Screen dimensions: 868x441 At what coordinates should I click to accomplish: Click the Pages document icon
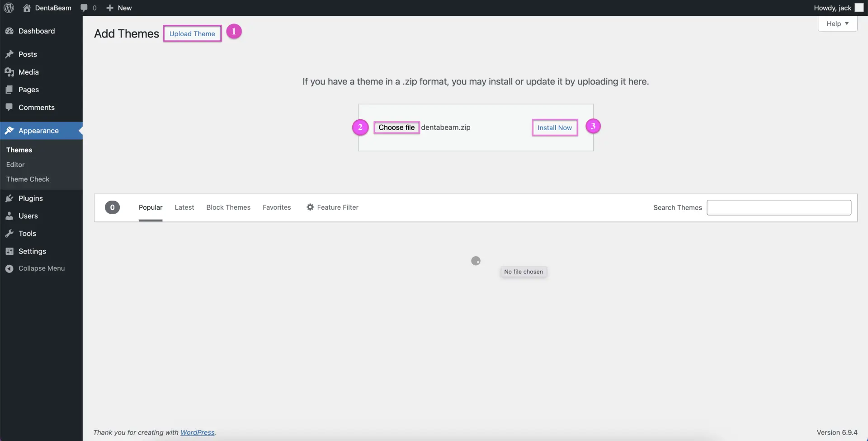[9, 89]
